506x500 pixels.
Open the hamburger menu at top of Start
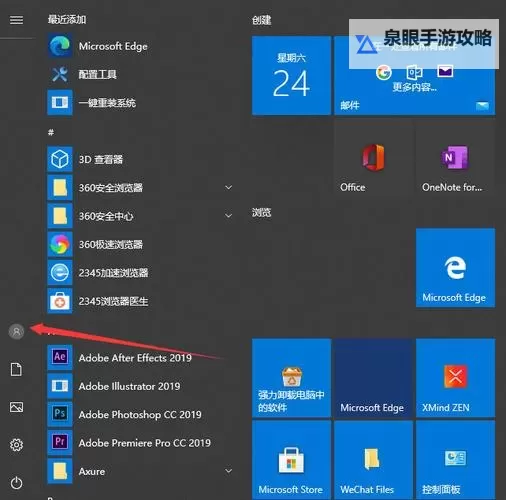click(x=16, y=20)
